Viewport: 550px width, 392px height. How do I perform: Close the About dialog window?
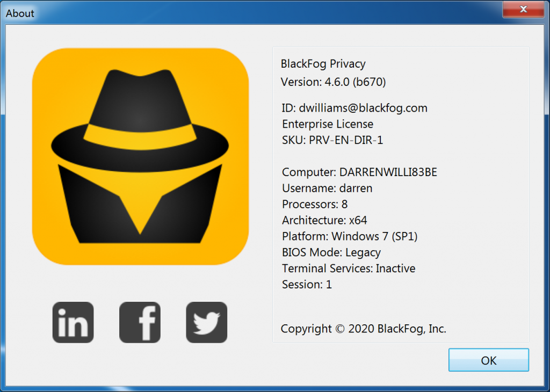[523, 9]
